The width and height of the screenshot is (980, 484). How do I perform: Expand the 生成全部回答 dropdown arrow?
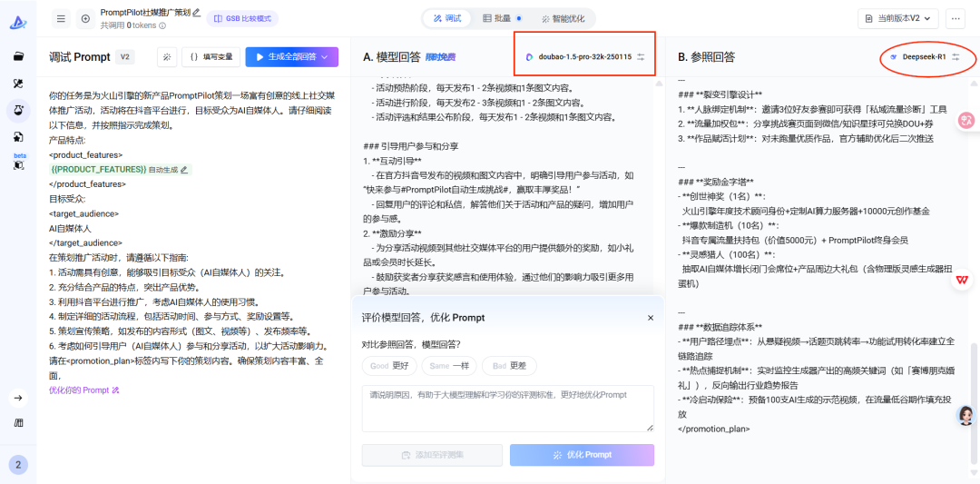pos(324,57)
